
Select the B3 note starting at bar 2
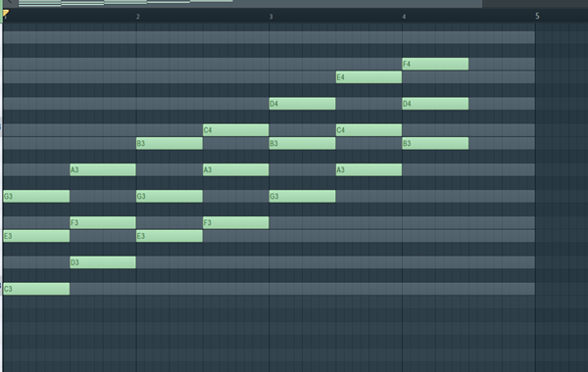170,143
